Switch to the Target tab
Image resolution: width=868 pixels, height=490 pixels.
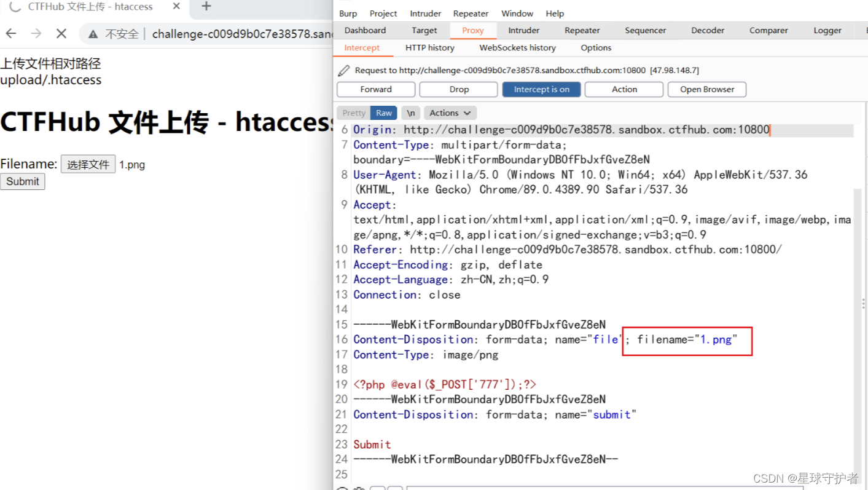tap(424, 30)
